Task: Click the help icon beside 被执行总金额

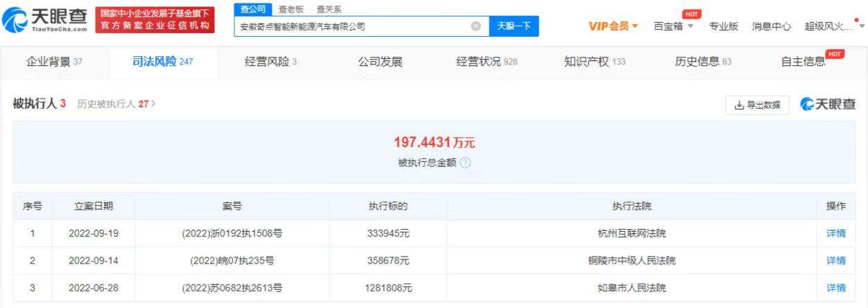Action: tap(465, 162)
